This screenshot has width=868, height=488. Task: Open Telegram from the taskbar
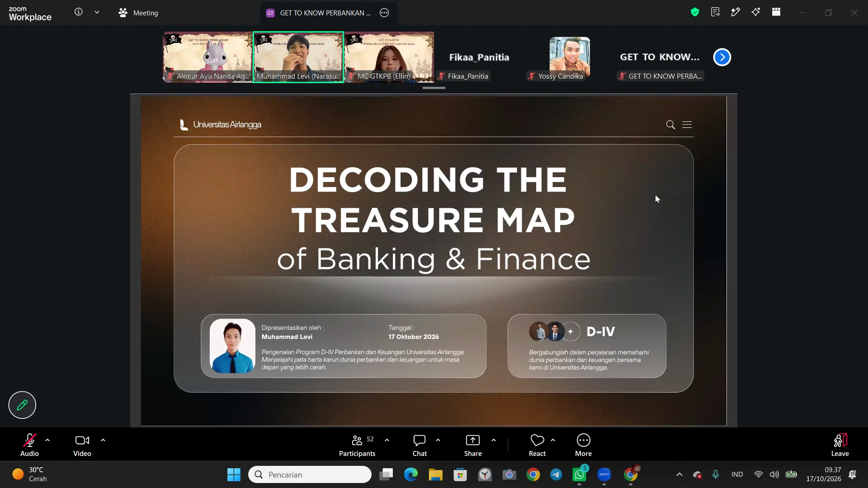556,474
